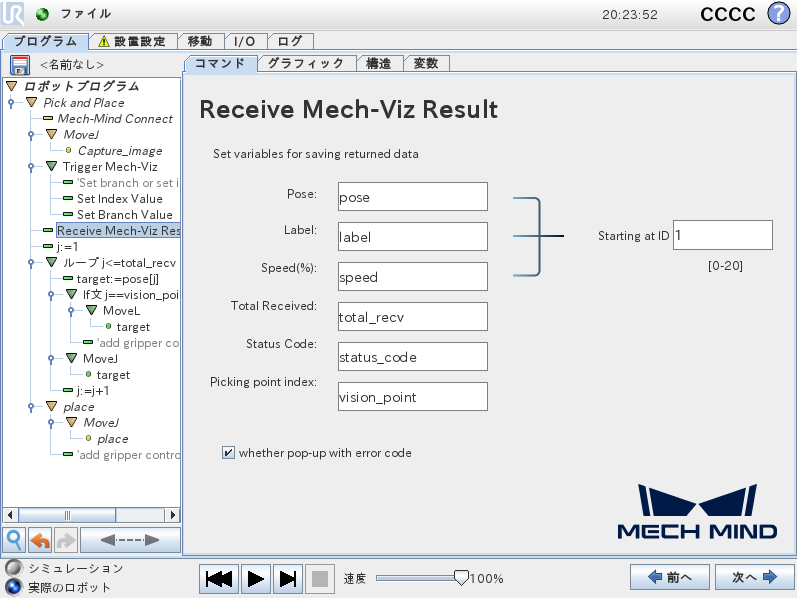797x600 pixels.
Task: Click the Pose input field
Action: (413, 196)
